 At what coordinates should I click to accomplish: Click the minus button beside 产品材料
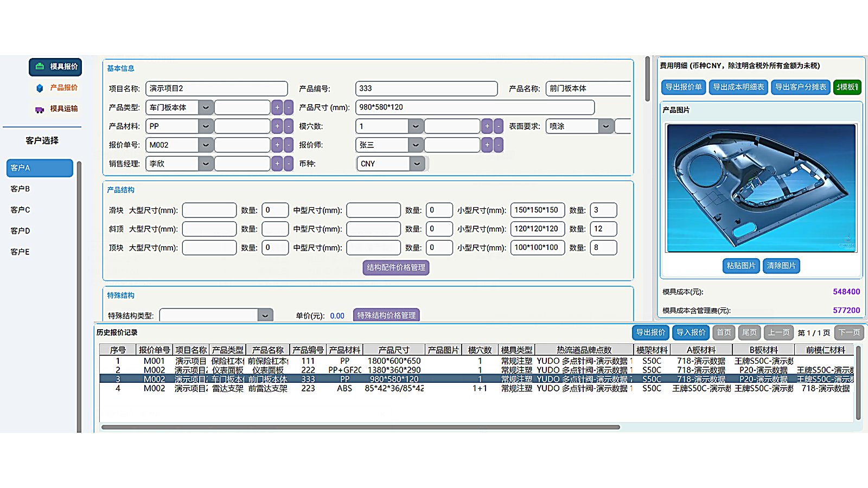[289, 126]
